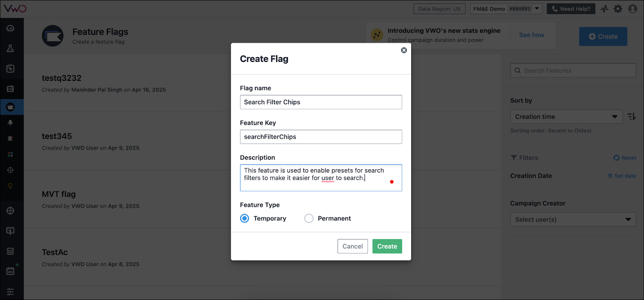Screen dimensions: 644x300
Task: Click the Feature Flags page title
Action: coord(100,32)
